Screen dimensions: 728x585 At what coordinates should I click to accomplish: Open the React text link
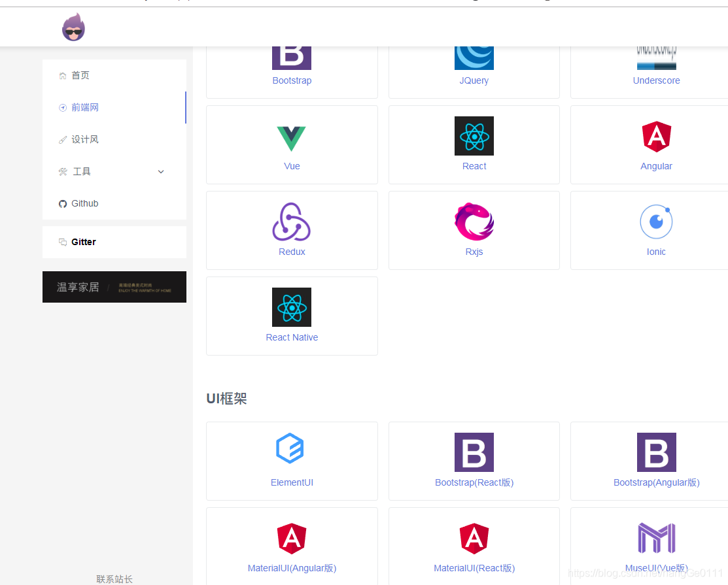pos(474,166)
